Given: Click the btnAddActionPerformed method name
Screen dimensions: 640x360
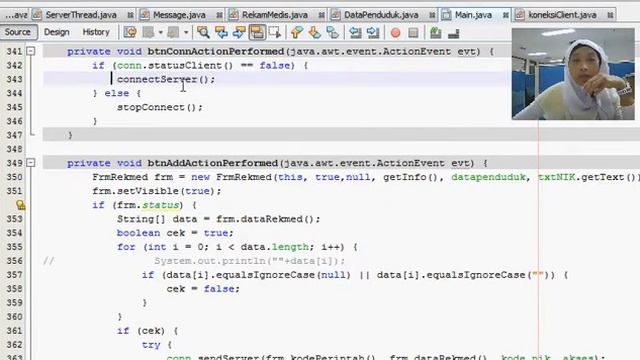Looking at the screenshot, I should pyautogui.click(x=213, y=163).
